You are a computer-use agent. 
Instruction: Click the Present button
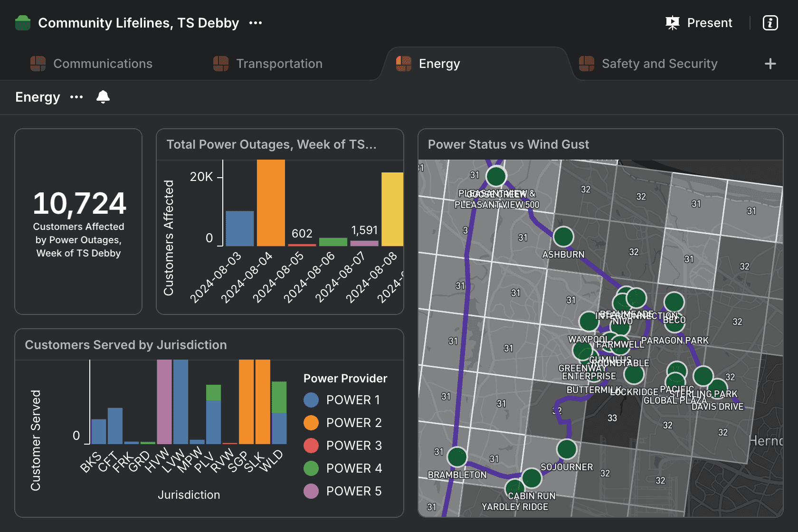[x=699, y=23]
